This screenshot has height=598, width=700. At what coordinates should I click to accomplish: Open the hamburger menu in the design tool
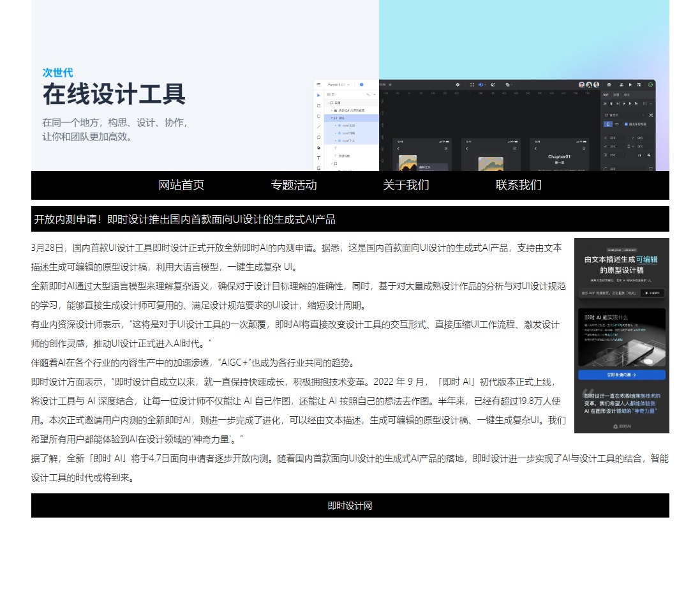(x=319, y=84)
